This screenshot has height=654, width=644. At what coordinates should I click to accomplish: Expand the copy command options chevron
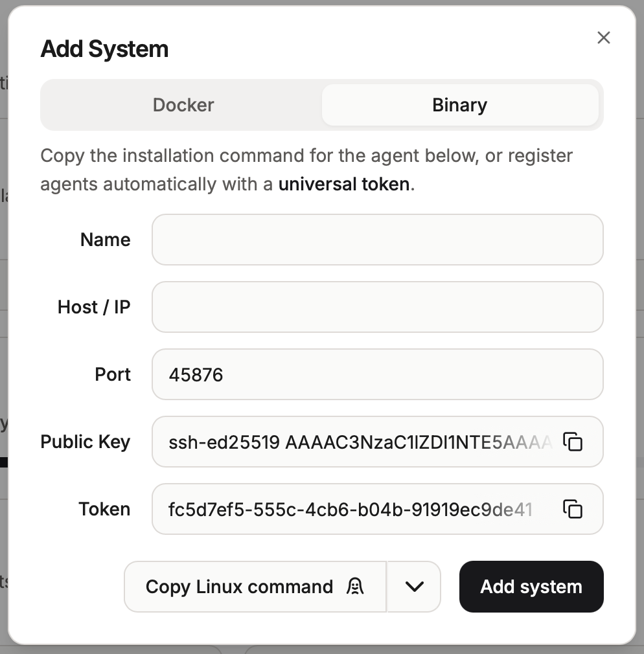pos(414,587)
